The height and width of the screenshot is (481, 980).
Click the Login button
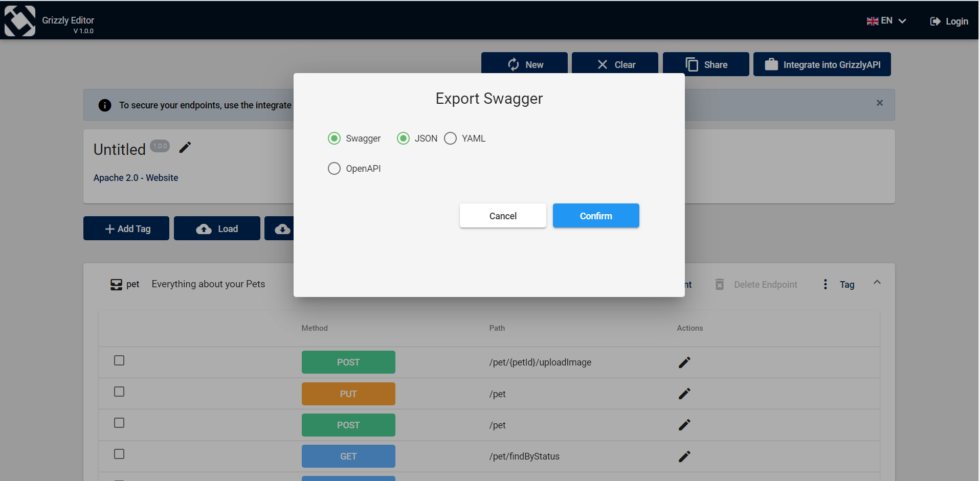coord(949,21)
